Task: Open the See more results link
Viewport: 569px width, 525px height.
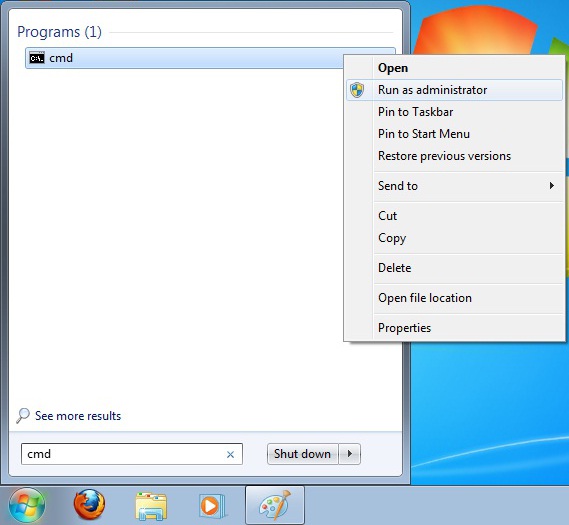Action: pyautogui.click(x=78, y=416)
